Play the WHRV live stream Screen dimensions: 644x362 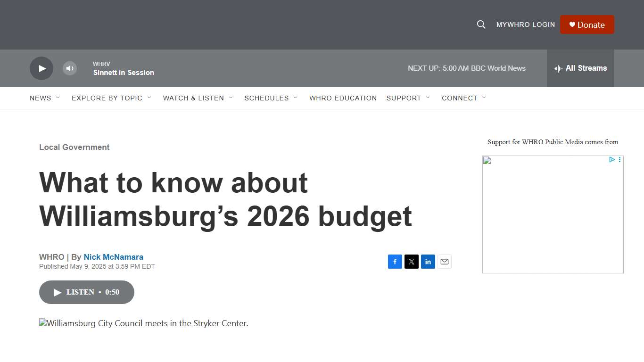click(x=41, y=68)
